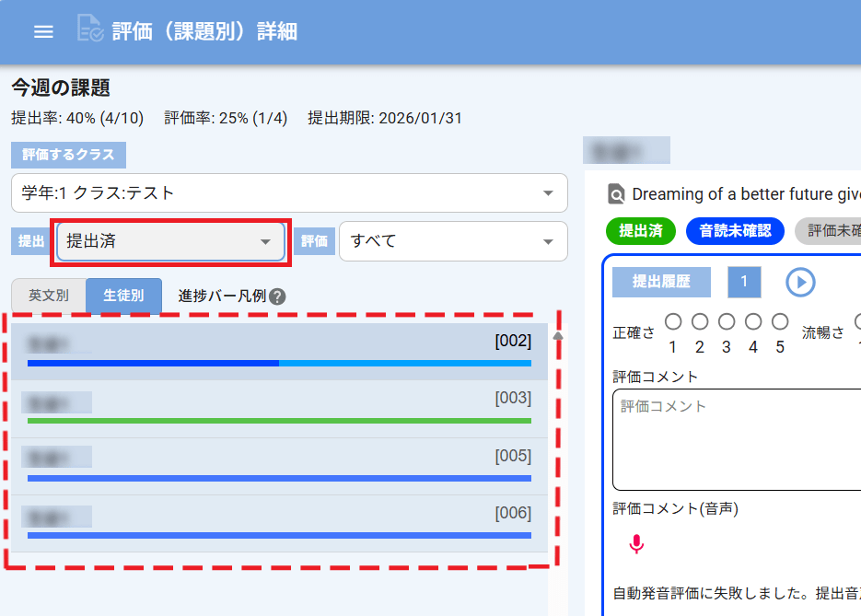861x616 pixels.
Task: Play the submitted reading audio
Action: 800,283
